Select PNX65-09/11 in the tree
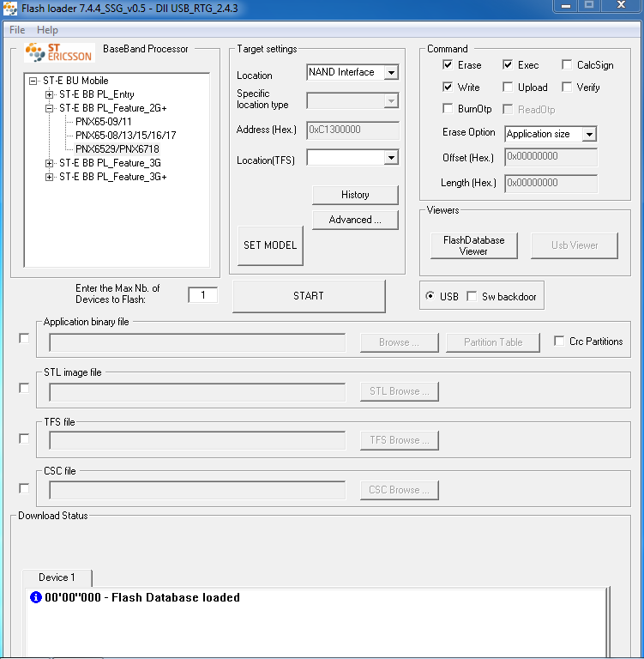 point(104,122)
